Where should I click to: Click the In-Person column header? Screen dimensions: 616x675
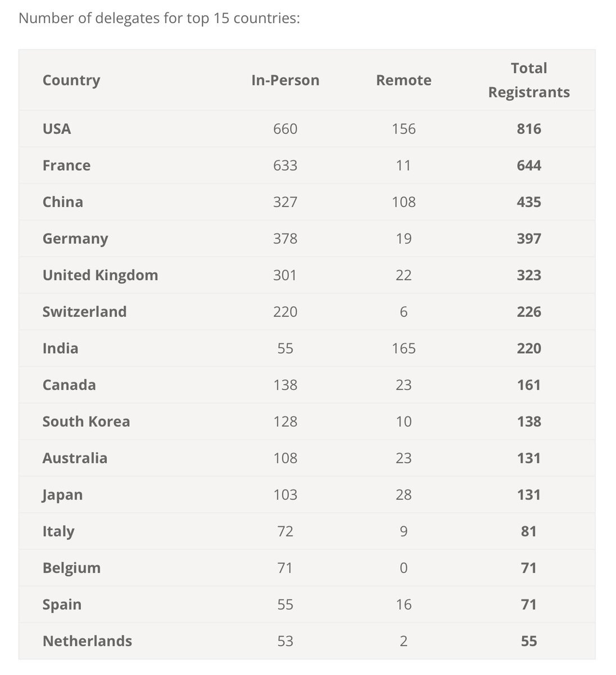(x=286, y=80)
